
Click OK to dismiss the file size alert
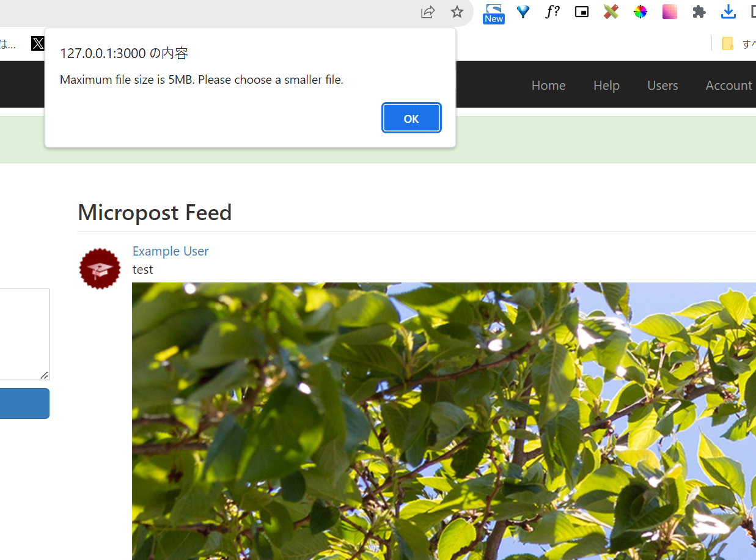coord(411,118)
